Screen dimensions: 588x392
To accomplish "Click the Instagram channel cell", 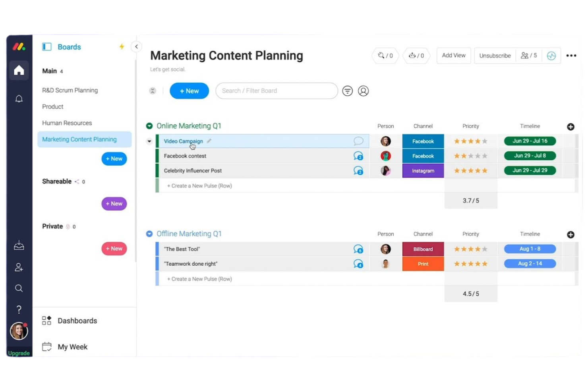I will point(423,171).
